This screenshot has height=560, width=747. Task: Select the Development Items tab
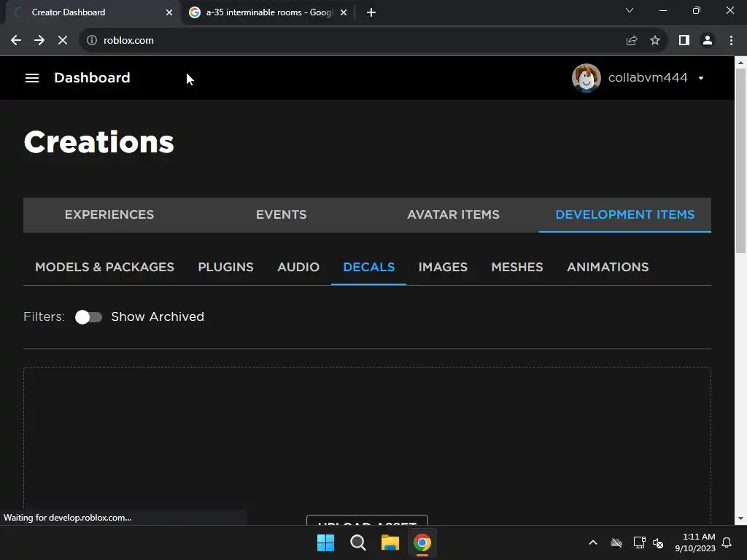tap(625, 215)
